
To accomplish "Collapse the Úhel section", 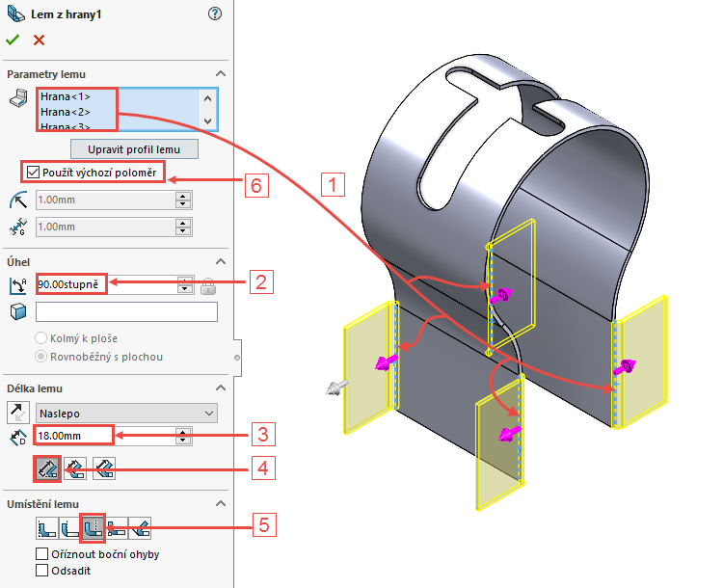I will [221, 261].
